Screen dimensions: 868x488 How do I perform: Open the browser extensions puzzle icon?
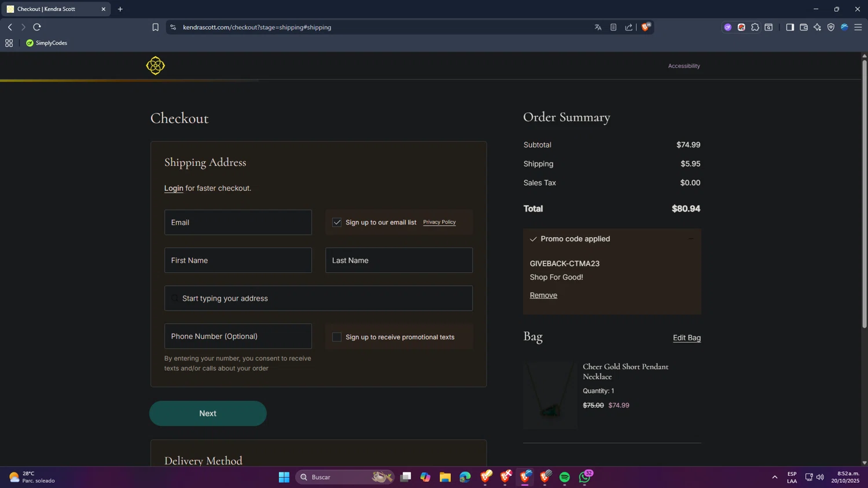pos(755,27)
